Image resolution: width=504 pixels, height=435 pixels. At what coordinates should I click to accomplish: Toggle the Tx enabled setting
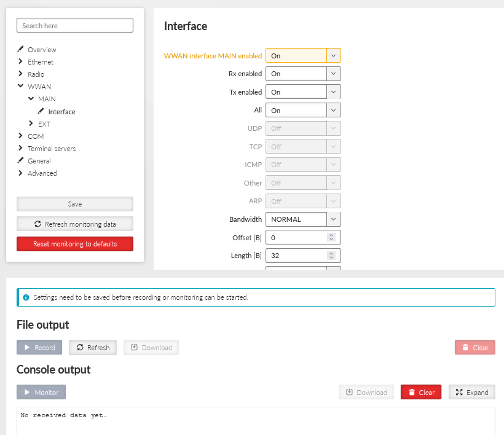click(x=302, y=92)
